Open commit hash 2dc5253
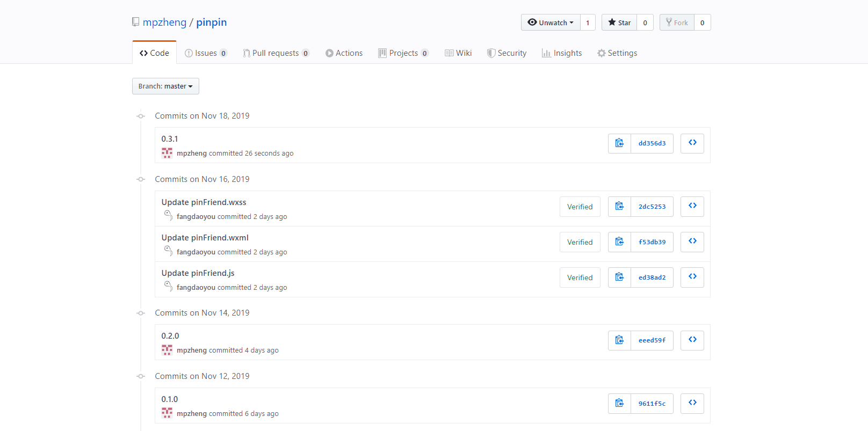868x431 pixels. 652,207
